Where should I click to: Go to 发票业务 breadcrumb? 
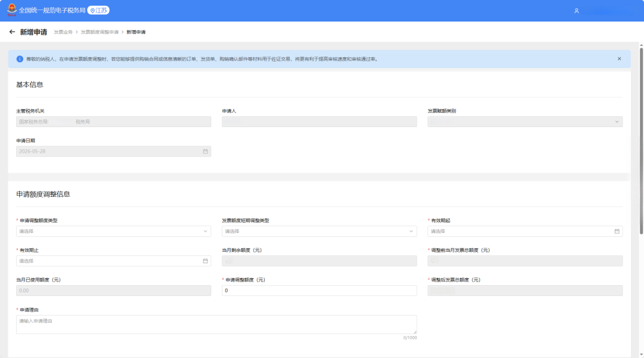pyautogui.click(x=63, y=32)
